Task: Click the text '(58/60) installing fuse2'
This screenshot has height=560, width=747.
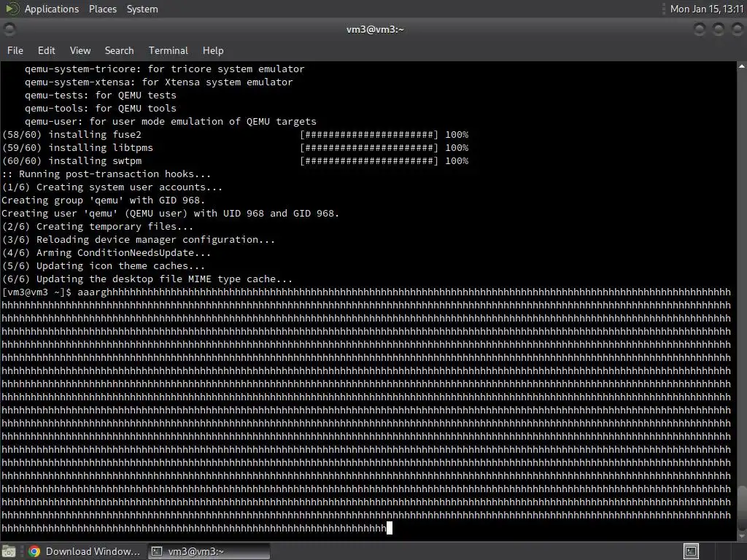Action: tap(72, 135)
